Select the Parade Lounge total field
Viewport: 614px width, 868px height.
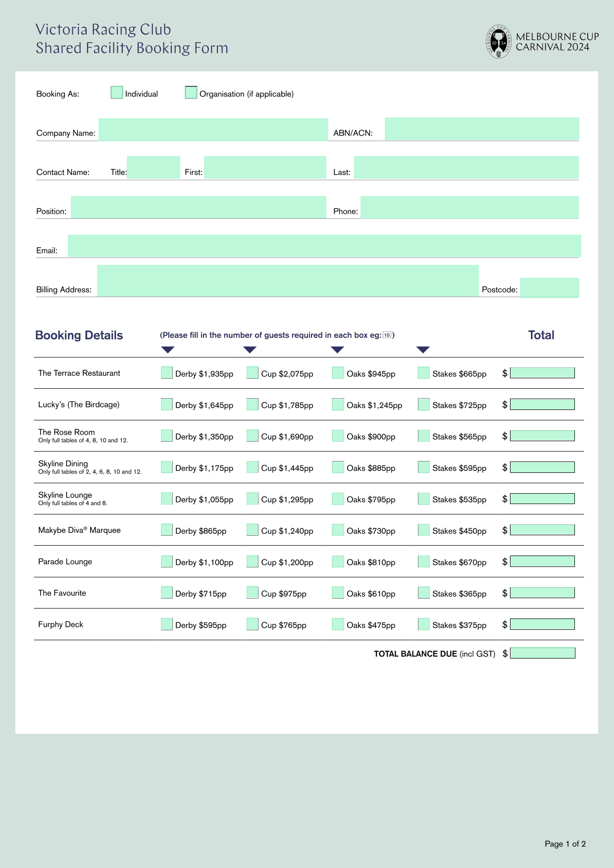(542, 562)
